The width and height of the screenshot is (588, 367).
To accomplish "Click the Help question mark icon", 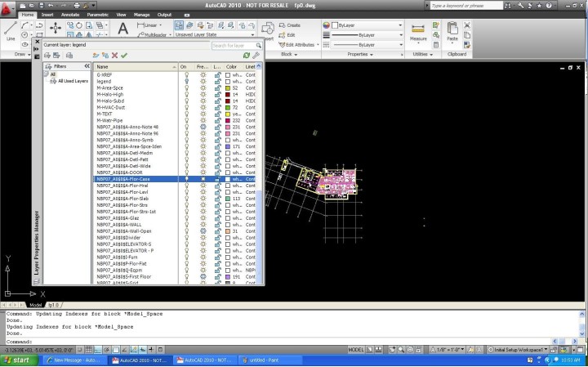I will [x=549, y=5].
